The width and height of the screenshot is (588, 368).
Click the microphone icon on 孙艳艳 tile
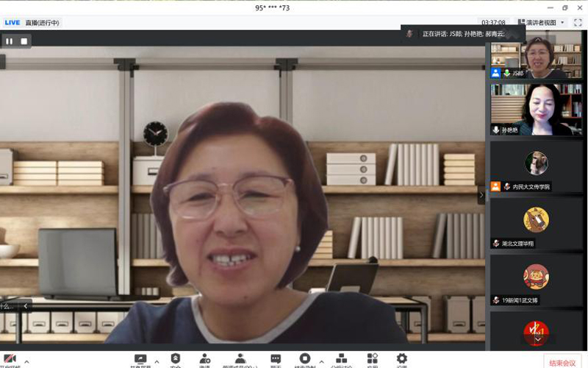[495, 130]
